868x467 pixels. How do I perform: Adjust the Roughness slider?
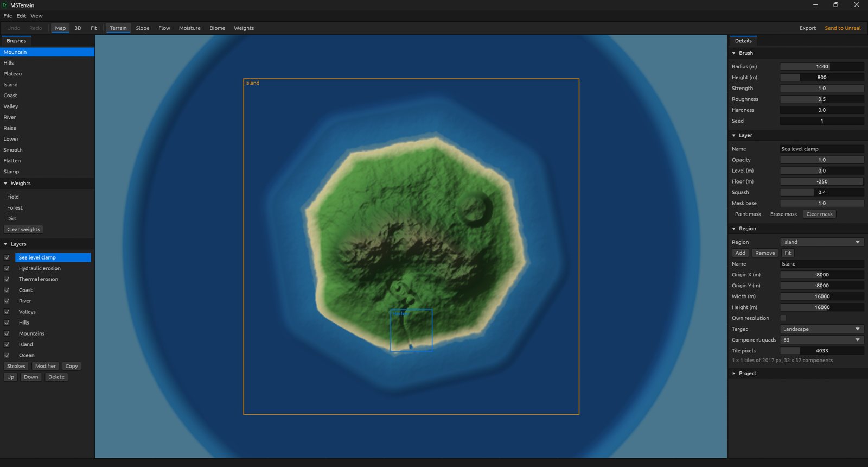[x=822, y=99]
